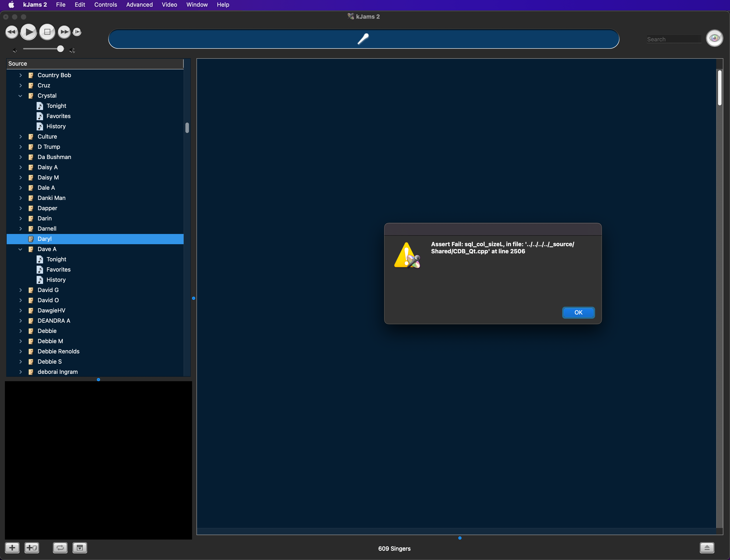Select Dave A's History playlist

coord(56,280)
